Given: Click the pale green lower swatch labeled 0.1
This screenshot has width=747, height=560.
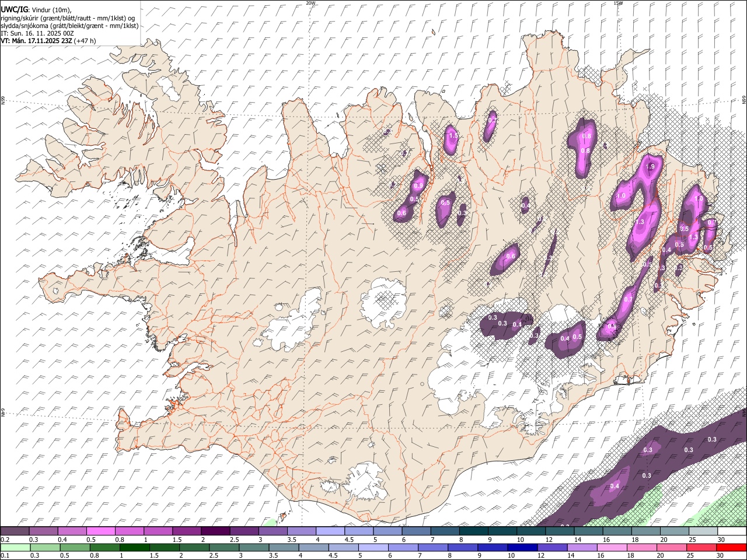Looking at the screenshot, I should click(15, 547).
